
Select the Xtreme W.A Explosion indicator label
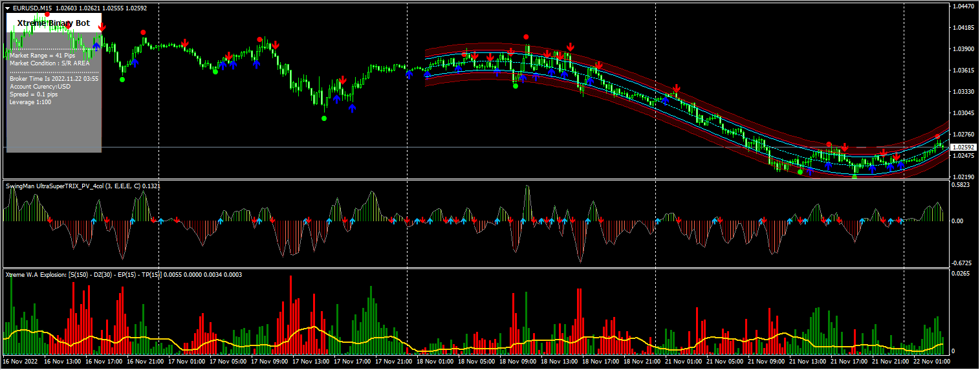click(x=123, y=275)
